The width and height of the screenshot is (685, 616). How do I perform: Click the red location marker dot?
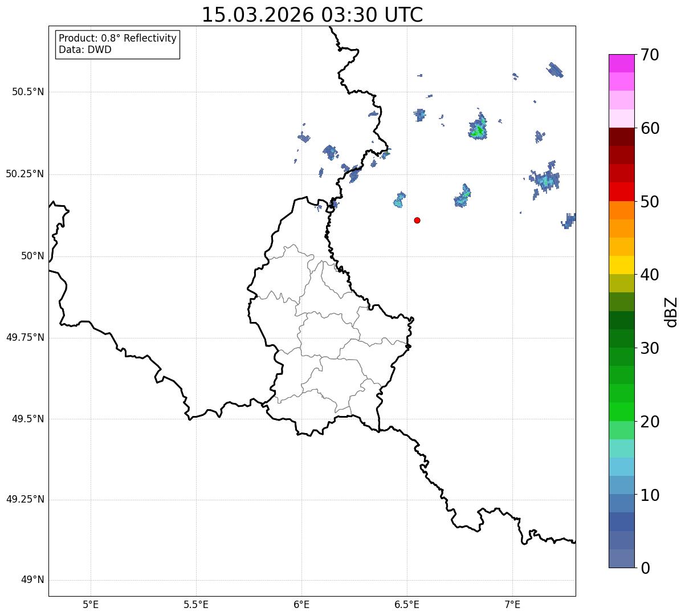417,220
